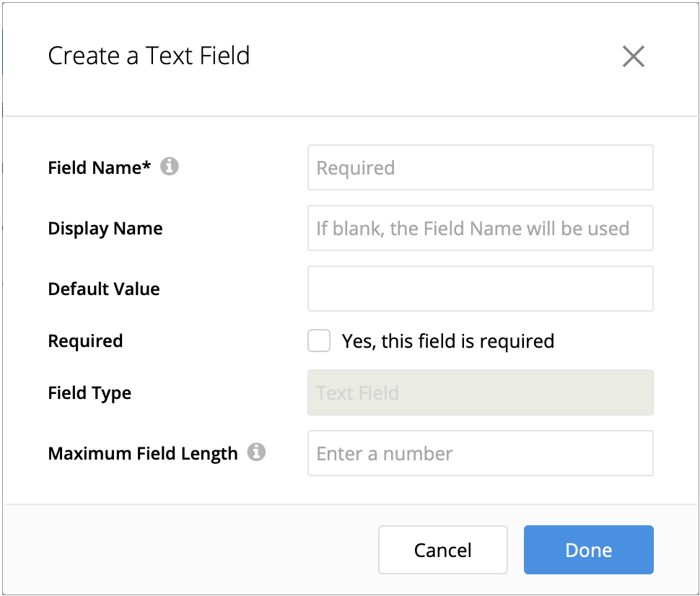The image size is (700, 596).
Task: Click the Maximum Field Length number input
Action: 480,453
